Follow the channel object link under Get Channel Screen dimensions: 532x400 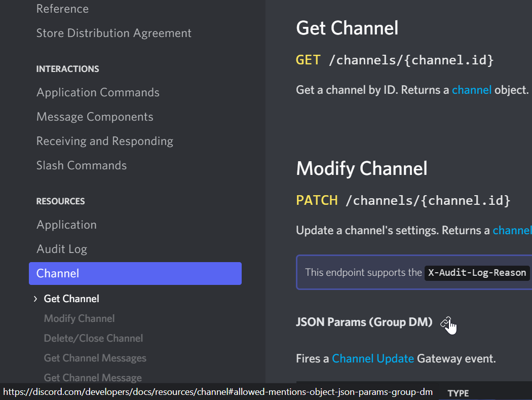[x=472, y=90]
